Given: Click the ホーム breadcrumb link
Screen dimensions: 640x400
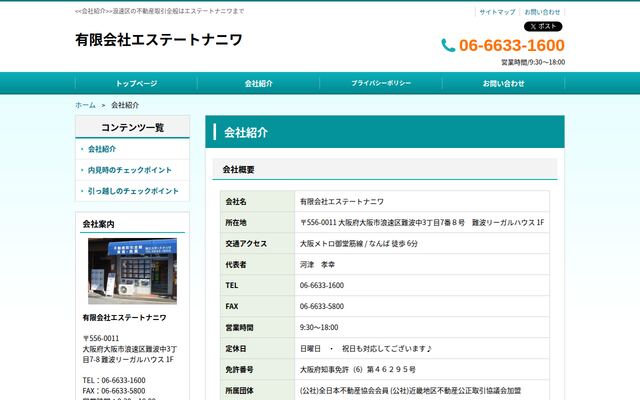Looking at the screenshot, I should pyautogui.click(x=85, y=105).
